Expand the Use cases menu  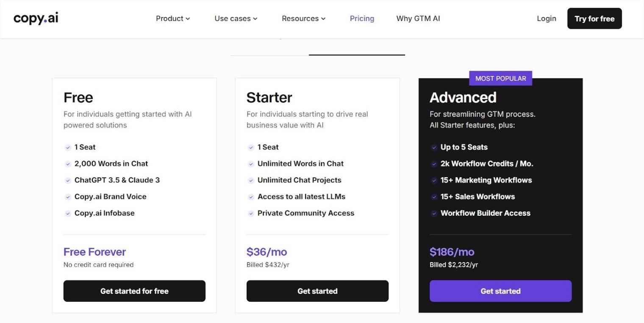pos(236,19)
